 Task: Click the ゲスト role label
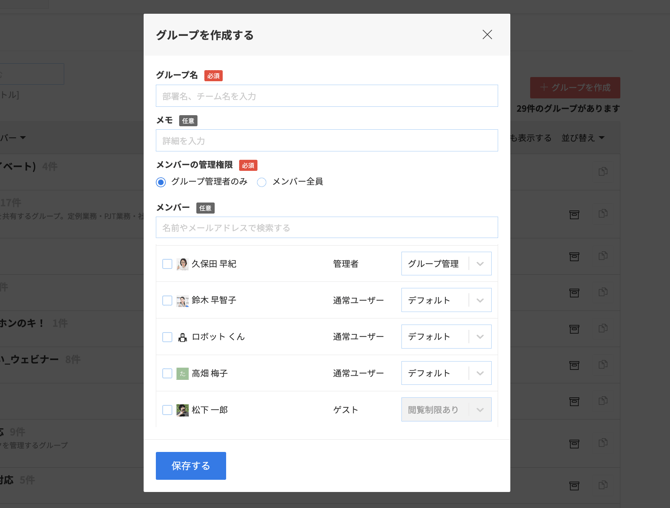click(x=346, y=410)
